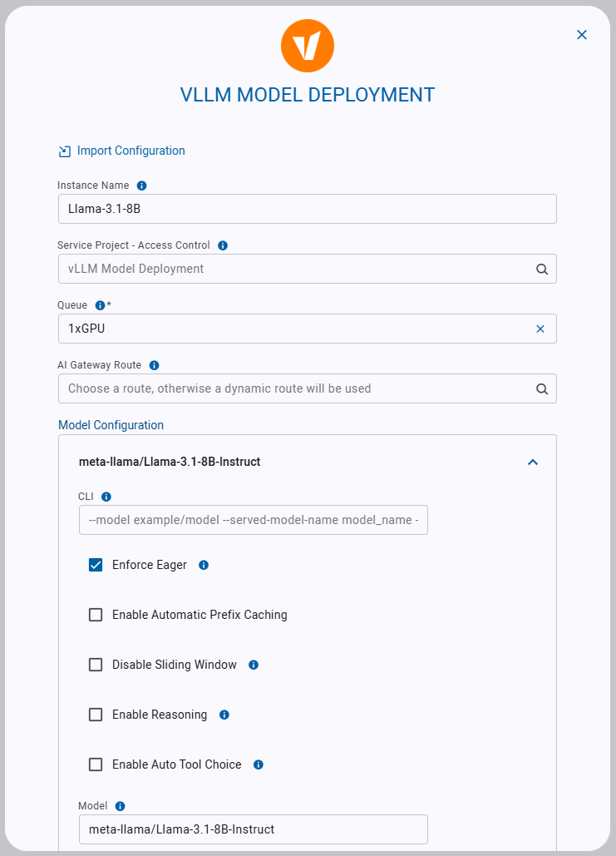Open the Enforce Eager info tooltip

pos(203,565)
